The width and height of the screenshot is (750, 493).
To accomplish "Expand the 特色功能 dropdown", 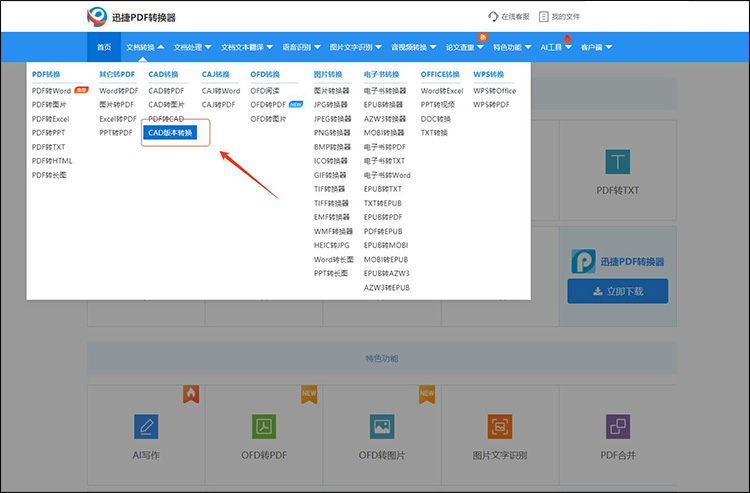I will click(x=512, y=47).
